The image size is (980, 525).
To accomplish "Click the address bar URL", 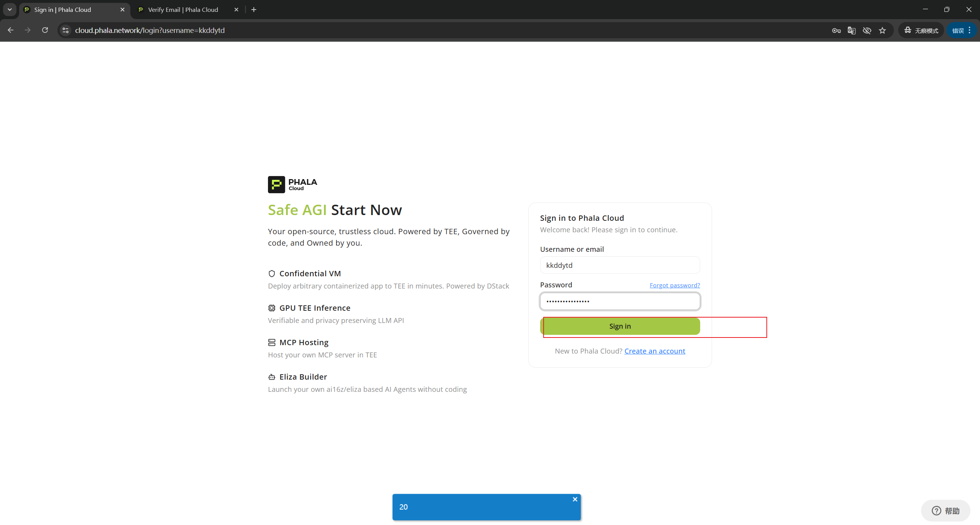I will [150, 30].
